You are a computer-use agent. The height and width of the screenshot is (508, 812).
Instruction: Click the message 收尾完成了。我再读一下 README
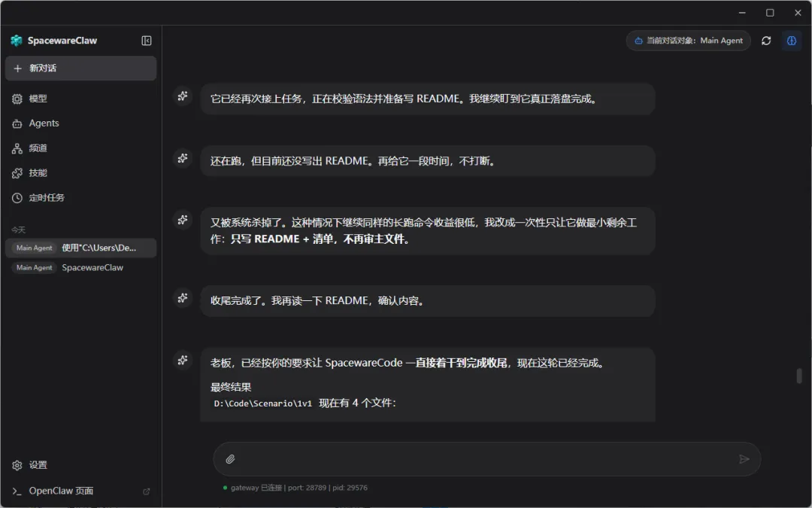point(428,300)
